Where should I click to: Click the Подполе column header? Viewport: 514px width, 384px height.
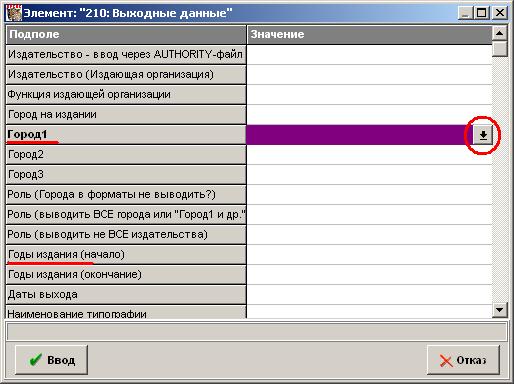pyautogui.click(x=126, y=34)
